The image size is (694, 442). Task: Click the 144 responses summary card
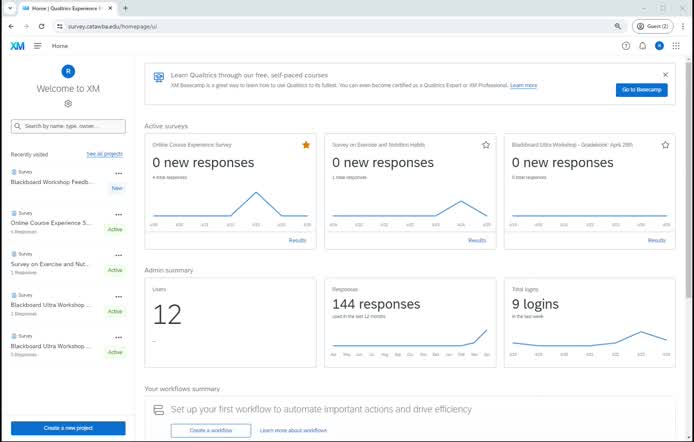pos(410,323)
